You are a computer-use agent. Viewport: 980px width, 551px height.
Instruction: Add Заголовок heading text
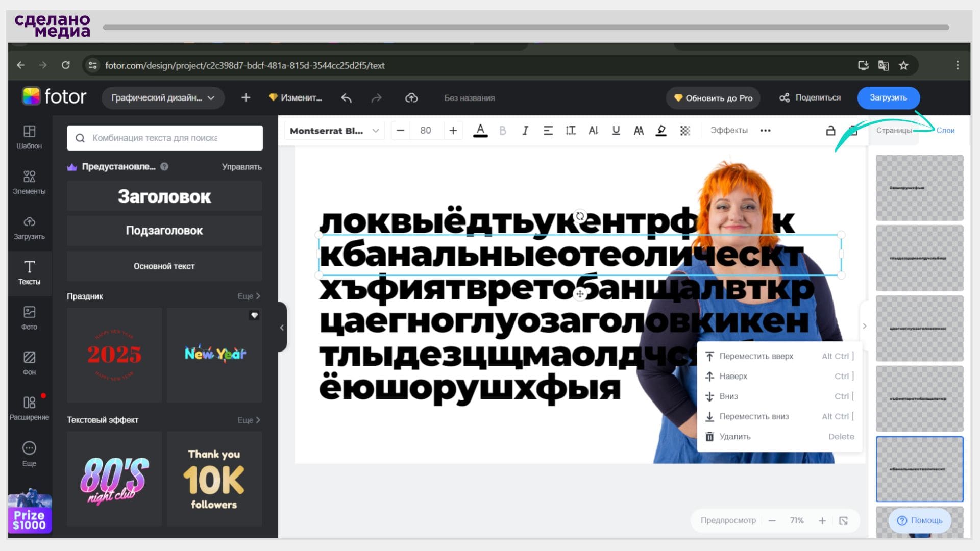point(164,196)
